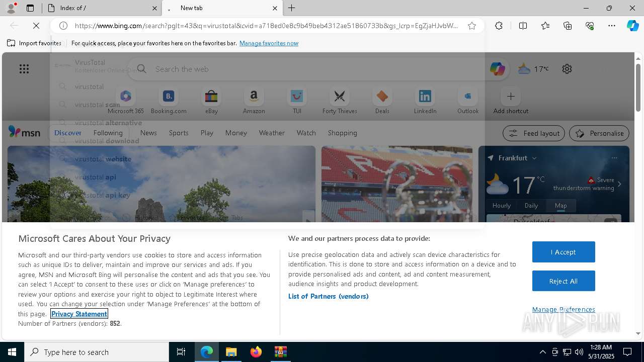View site information icon in address bar
This screenshot has height=362, width=644.
coord(63,26)
